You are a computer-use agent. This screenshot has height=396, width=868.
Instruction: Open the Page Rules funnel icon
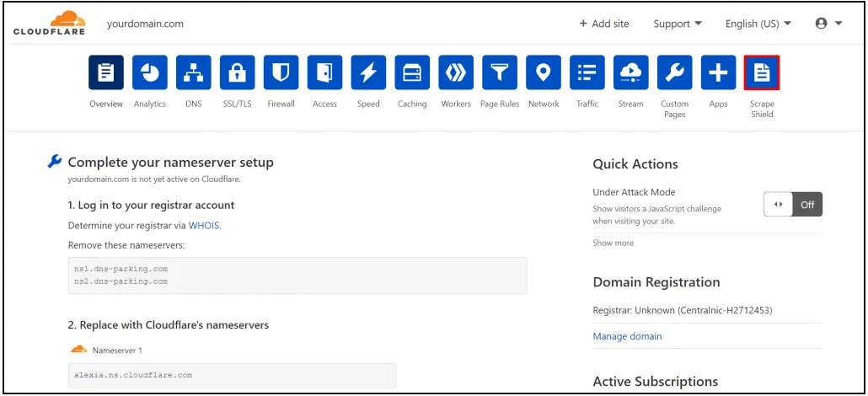500,72
